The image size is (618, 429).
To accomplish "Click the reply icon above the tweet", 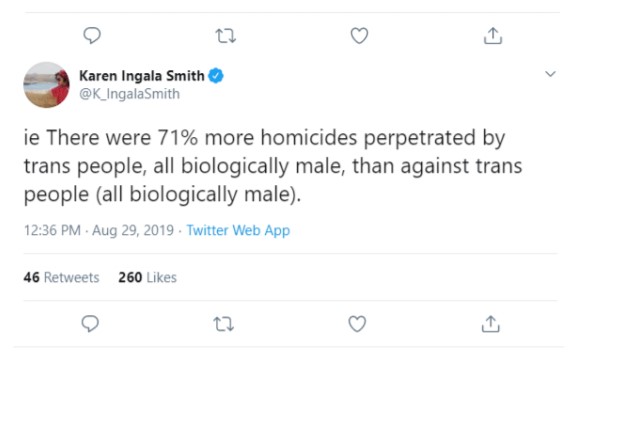I will click(91, 36).
